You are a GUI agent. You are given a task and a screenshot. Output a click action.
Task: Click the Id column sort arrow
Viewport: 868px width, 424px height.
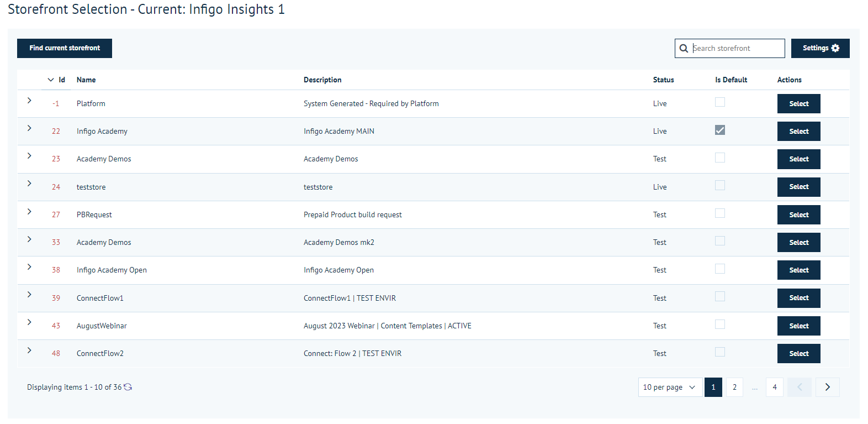pos(51,80)
